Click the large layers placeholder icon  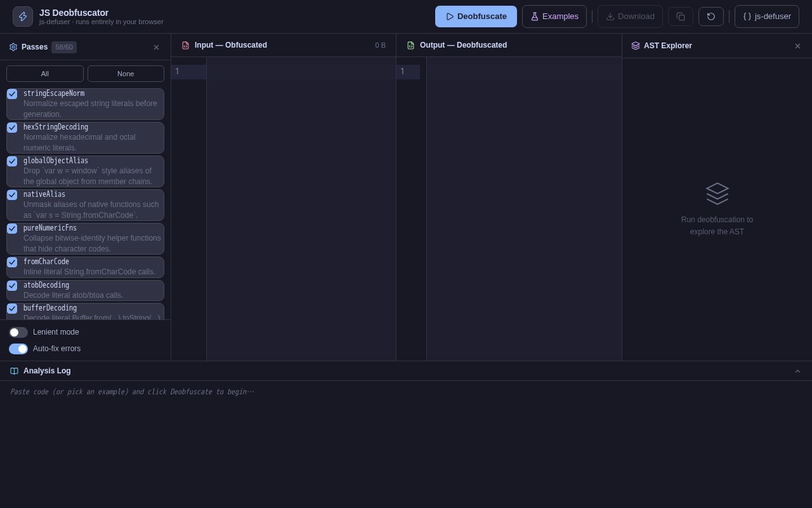pos(717,194)
